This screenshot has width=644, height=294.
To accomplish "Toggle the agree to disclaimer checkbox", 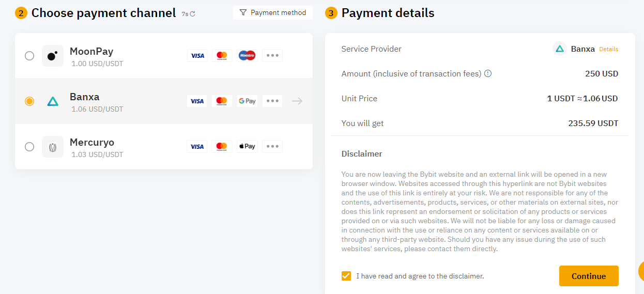I will pos(346,276).
